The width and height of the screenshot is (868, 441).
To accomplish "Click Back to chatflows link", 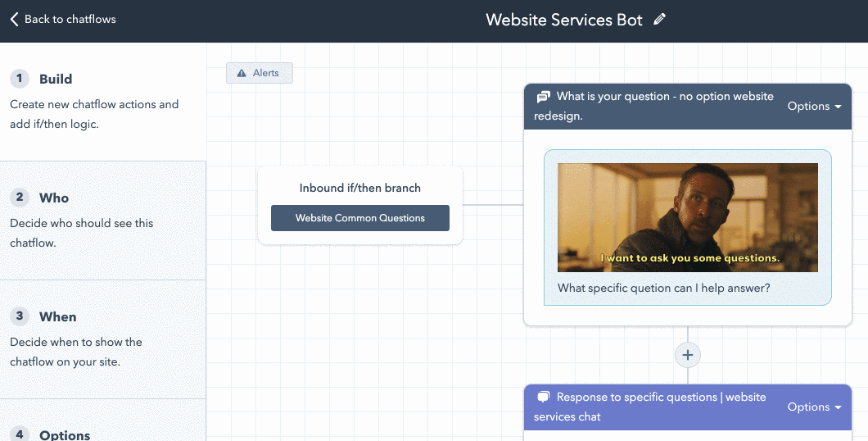I will (x=62, y=20).
